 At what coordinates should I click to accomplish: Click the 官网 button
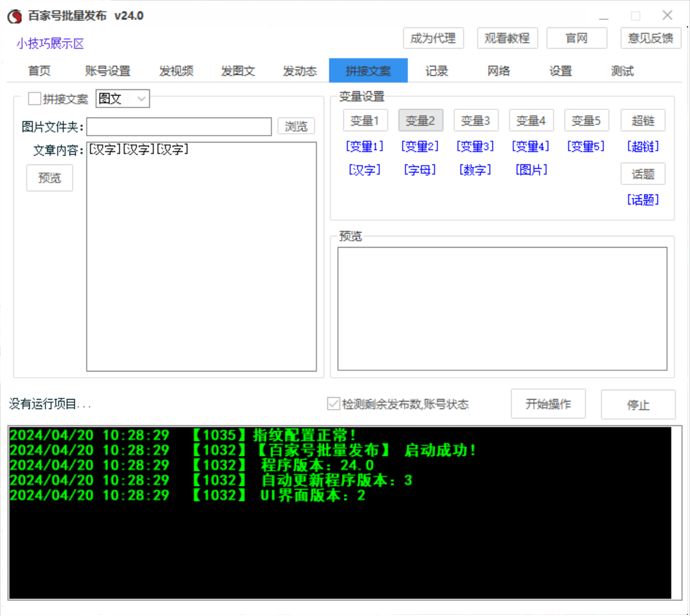[576, 38]
